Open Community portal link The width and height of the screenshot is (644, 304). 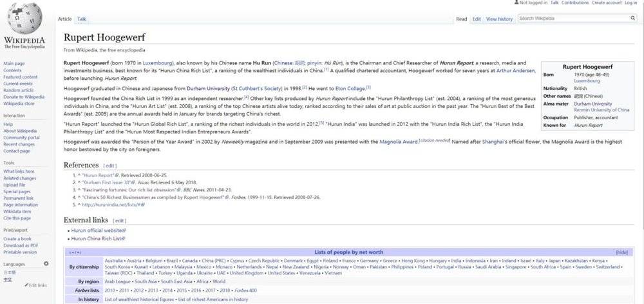21,138
